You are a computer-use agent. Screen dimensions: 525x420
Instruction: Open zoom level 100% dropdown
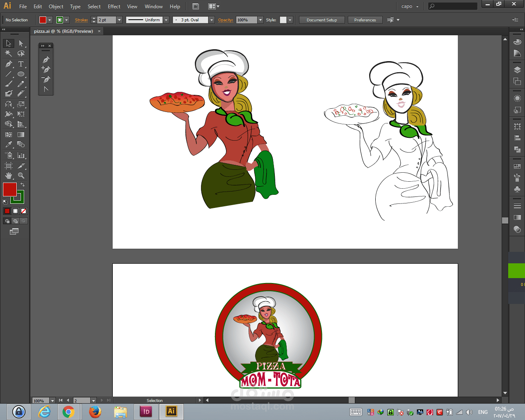coord(52,401)
